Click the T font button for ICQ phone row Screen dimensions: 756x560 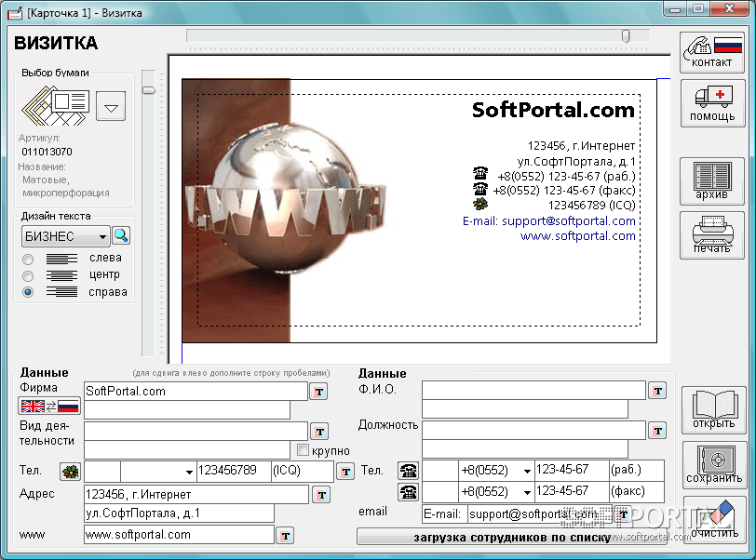(x=345, y=472)
